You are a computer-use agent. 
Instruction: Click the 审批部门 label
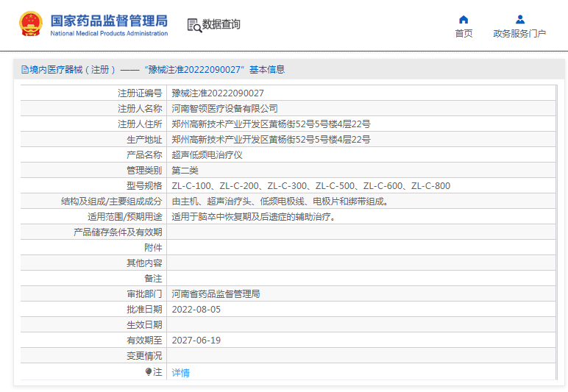[144, 294]
